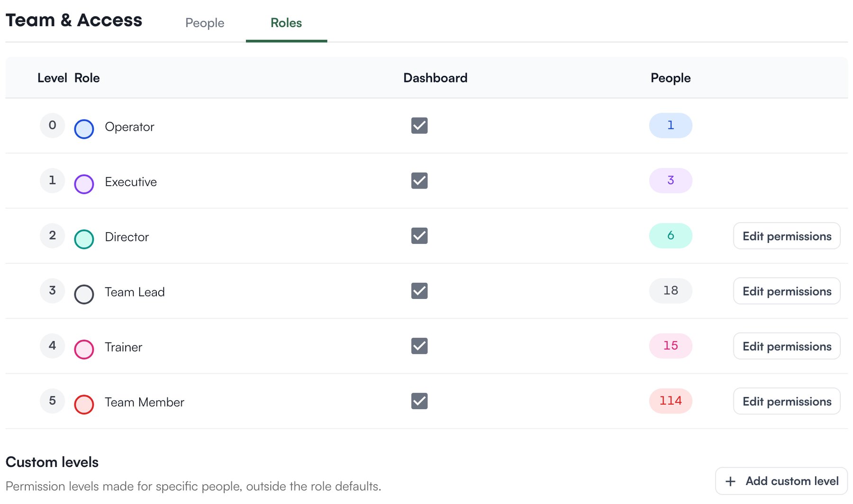
Task: Click the pink Trainer color circle
Action: click(x=84, y=349)
